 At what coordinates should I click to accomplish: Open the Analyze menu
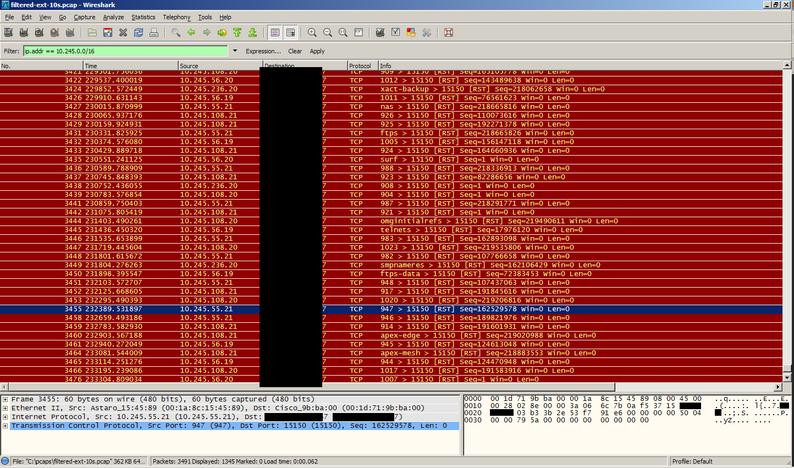click(x=113, y=17)
